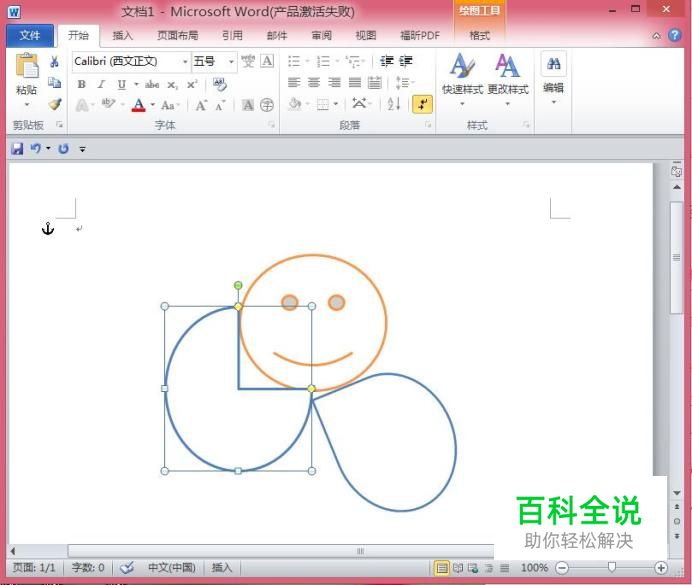Viewport: 692px width, 585px height.
Task: Click the phonetic guide icon
Action: (x=248, y=61)
